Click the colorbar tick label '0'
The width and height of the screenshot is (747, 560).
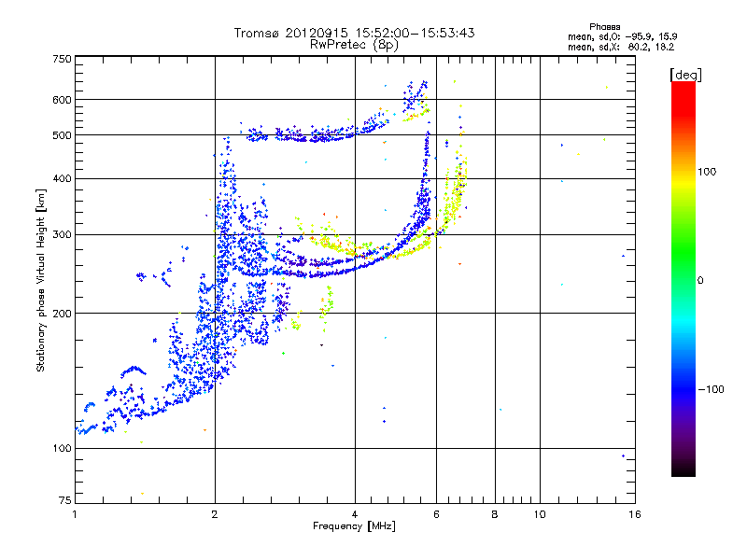click(x=700, y=281)
